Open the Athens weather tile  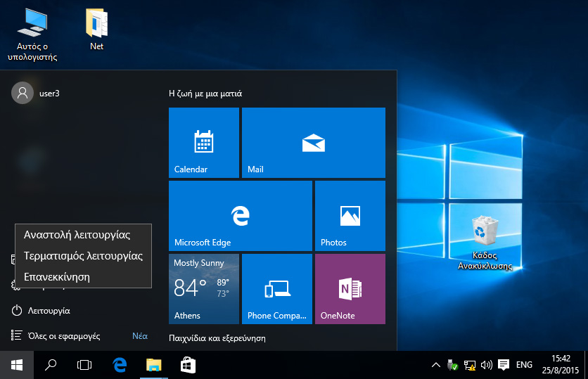click(x=204, y=289)
